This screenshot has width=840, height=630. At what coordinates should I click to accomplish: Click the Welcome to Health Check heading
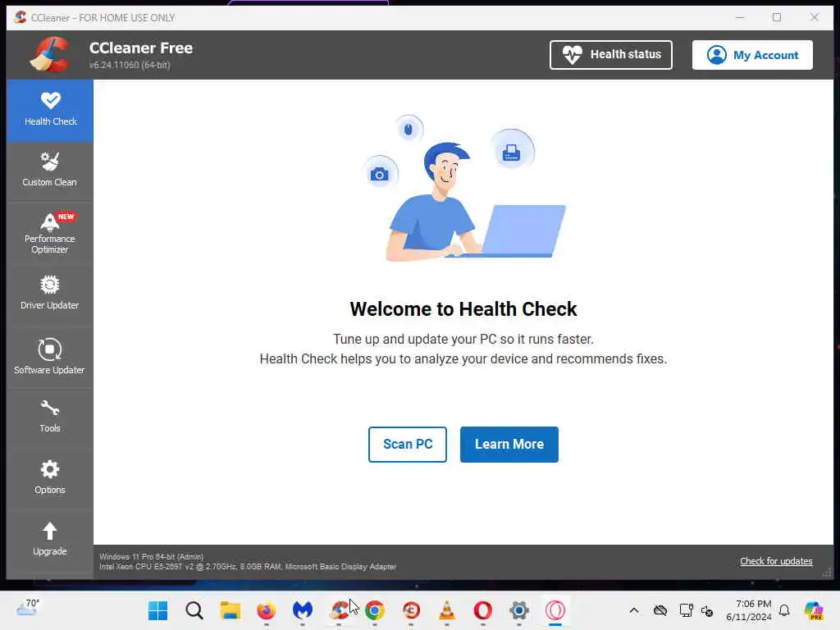pyautogui.click(x=463, y=309)
